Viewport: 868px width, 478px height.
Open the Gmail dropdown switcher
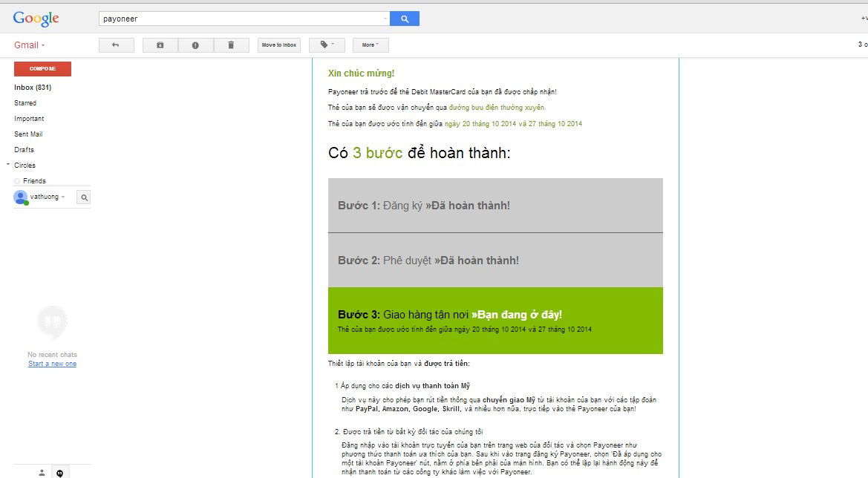click(x=30, y=45)
